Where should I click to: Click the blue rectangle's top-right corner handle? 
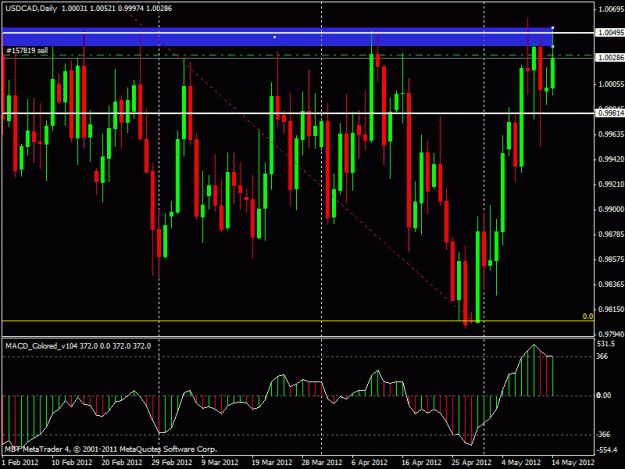[552, 28]
